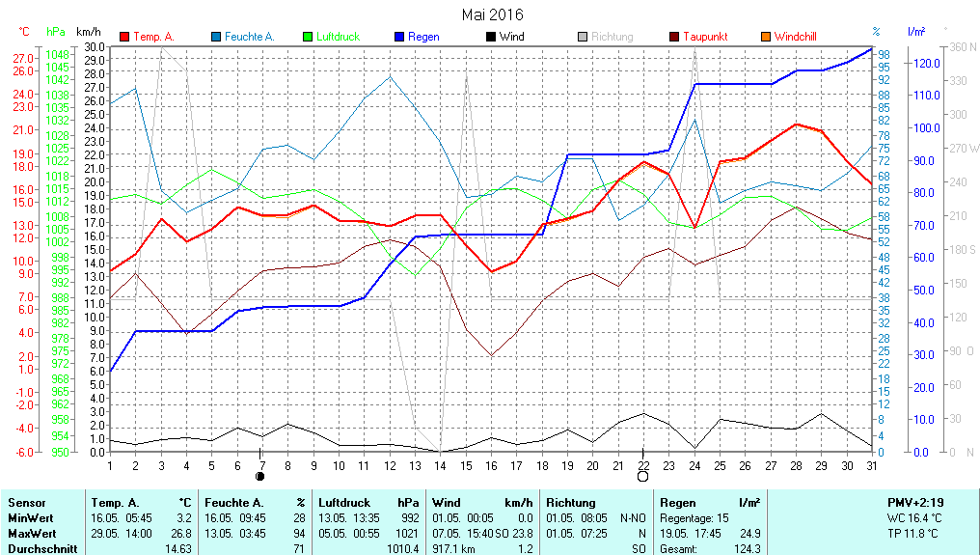This screenshot has width=980, height=555.
Task: Click the black Wind legend square
Action: tap(491, 37)
